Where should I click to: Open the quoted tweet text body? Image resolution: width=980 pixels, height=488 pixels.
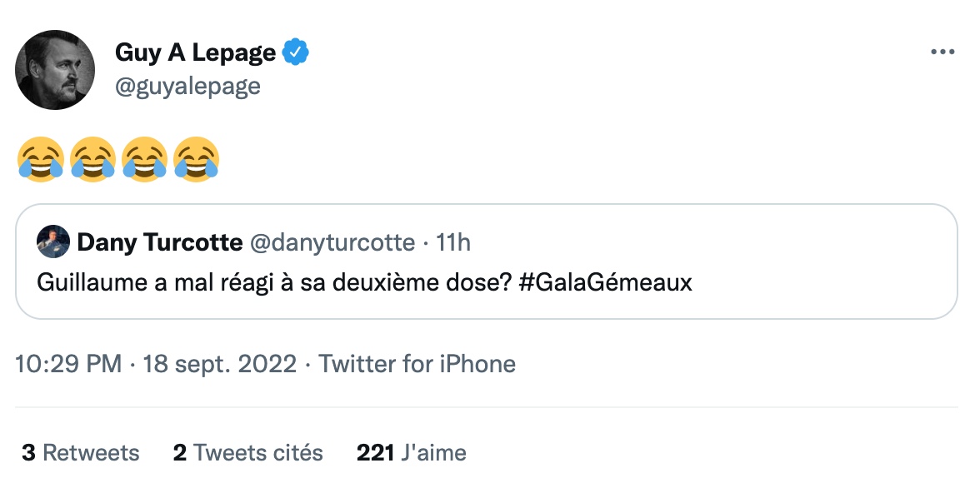pyautogui.click(x=364, y=282)
